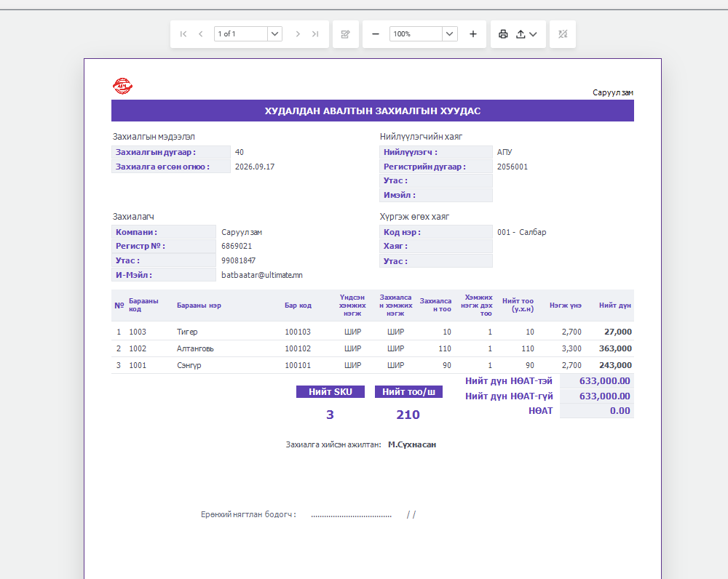This screenshot has width=728, height=579.
Task: Toggle the report edit mode icon
Action: pyautogui.click(x=345, y=34)
